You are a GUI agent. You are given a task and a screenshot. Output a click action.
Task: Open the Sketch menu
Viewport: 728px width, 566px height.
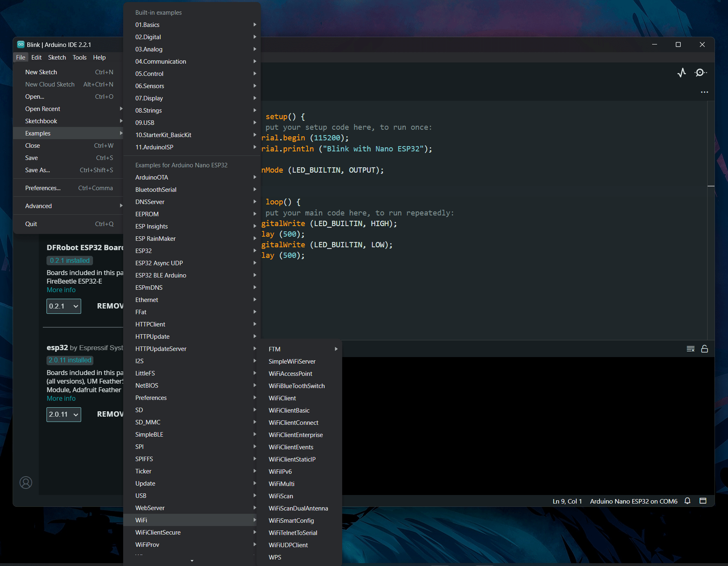tap(57, 58)
